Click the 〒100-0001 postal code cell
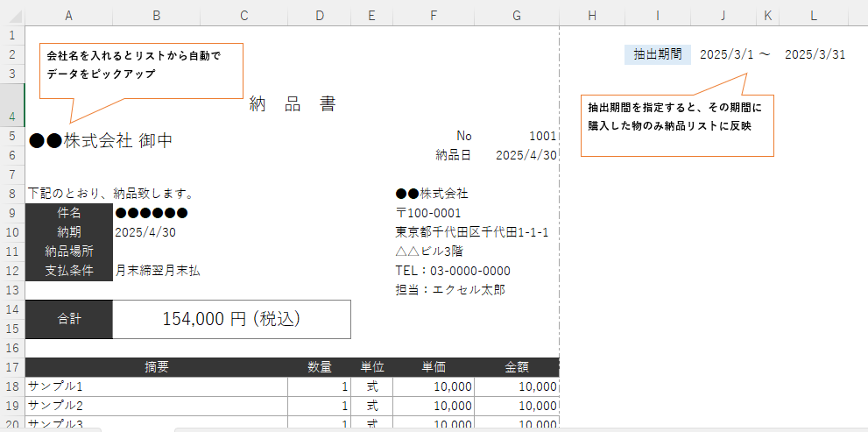The image size is (868, 432). coord(428,213)
